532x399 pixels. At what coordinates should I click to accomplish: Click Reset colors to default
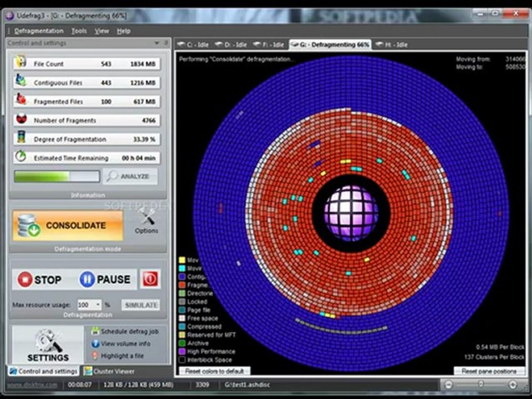(x=214, y=371)
